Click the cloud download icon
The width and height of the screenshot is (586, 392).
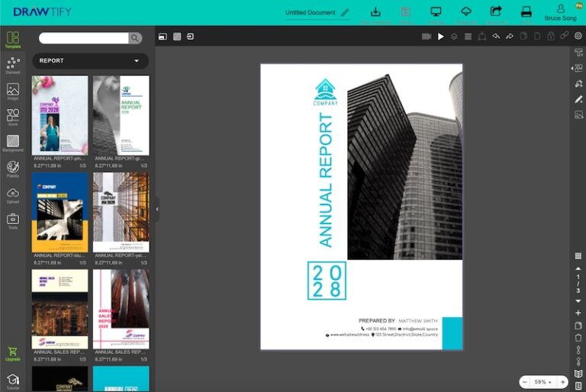point(466,11)
